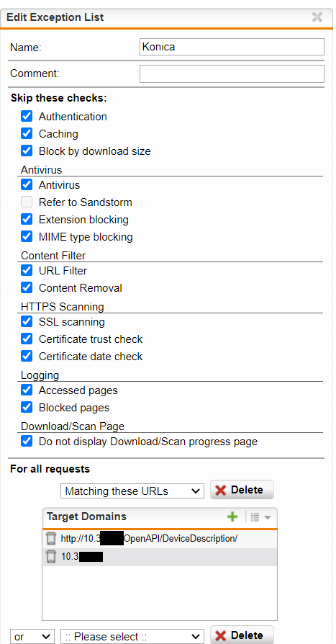336x644 pixels.
Task: Uncheck the URL Filter checkbox
Action: 27,270
